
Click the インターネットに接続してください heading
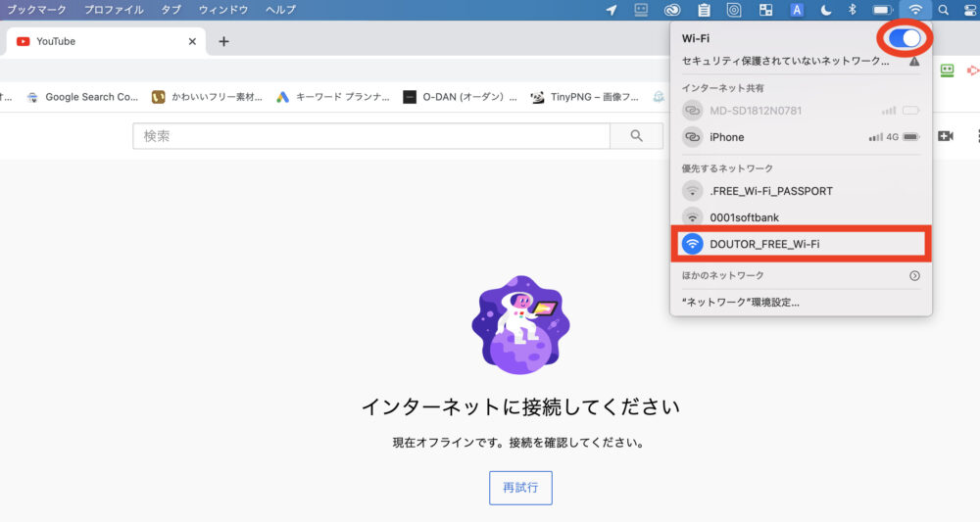[520, 407]
